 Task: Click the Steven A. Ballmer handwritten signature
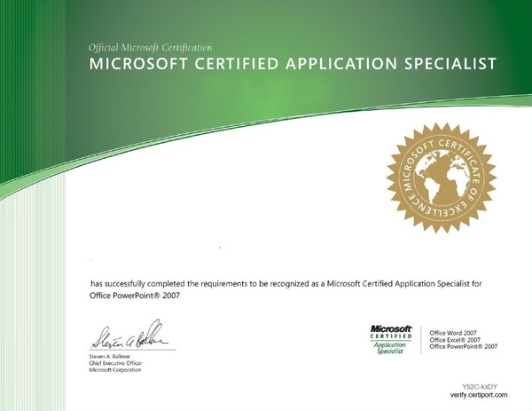tap(129, 335)
